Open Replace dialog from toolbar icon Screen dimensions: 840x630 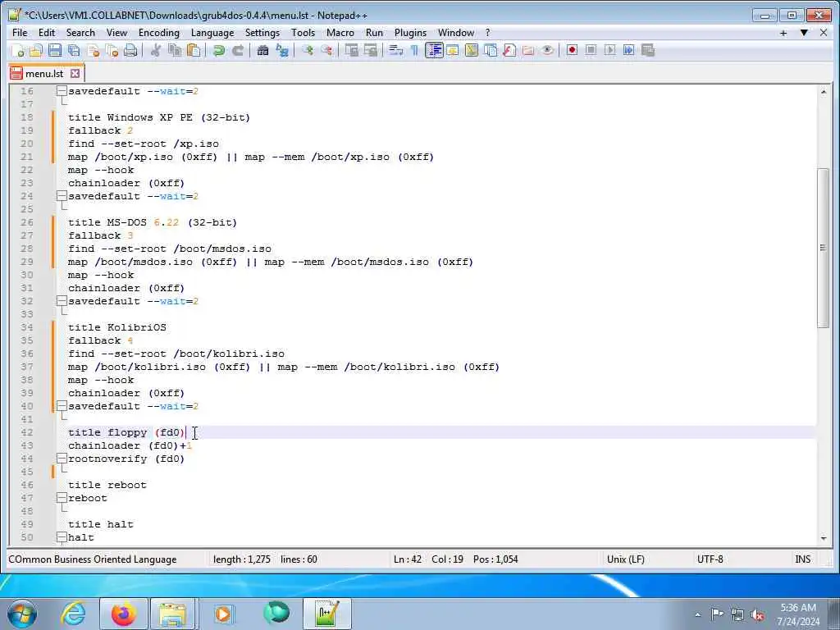click(x=282, y=50)
